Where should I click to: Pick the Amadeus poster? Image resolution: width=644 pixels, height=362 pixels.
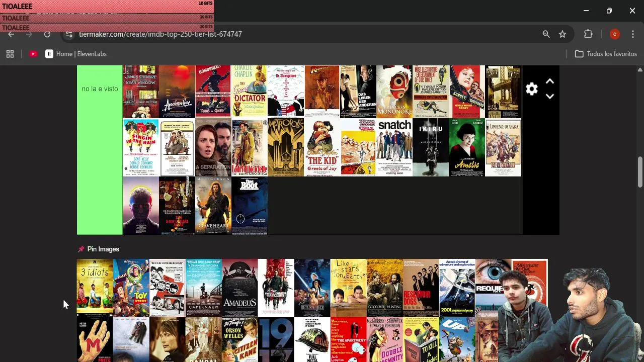(239, 288)
